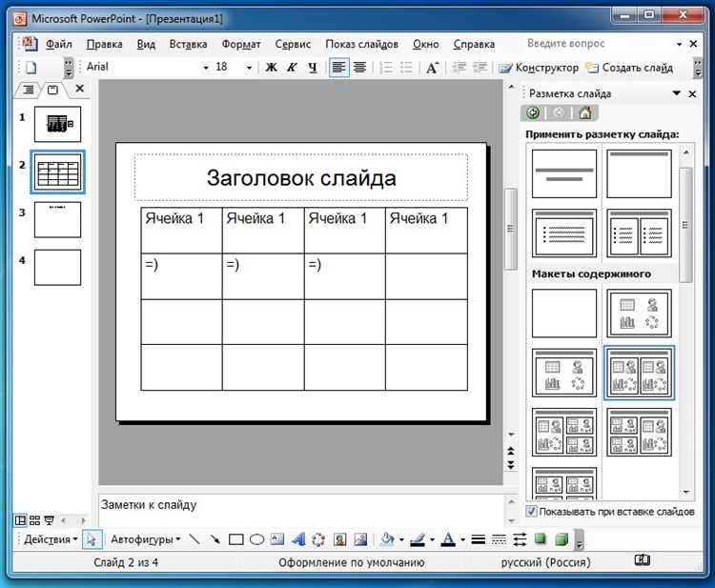The width and height of the screenshot is (715, 588).
Task: Select slide 4 thumbnail
Action: 57,268
